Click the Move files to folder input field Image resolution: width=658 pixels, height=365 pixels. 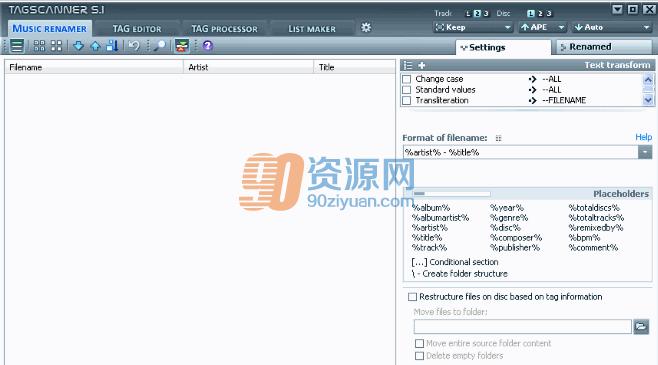click(522, 326)
